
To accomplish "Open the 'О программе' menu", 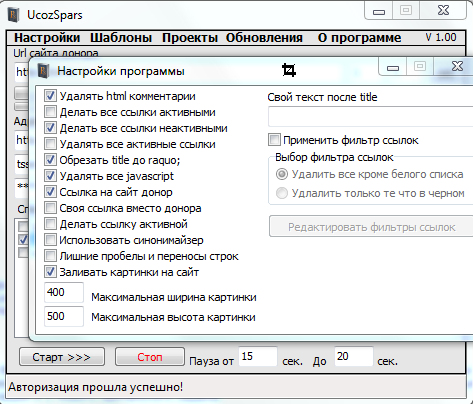I will [x=359, y=38].
